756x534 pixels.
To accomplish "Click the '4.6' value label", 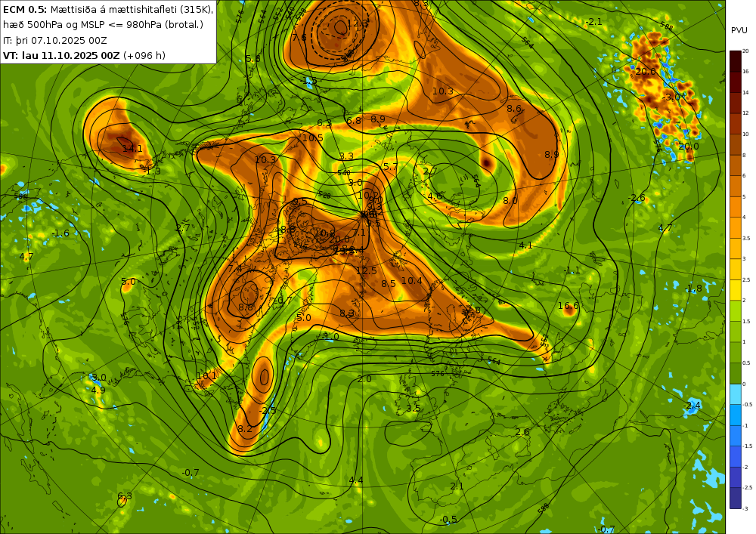I will (435, 196).
